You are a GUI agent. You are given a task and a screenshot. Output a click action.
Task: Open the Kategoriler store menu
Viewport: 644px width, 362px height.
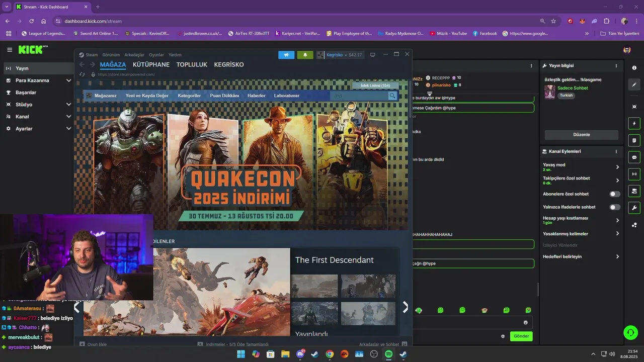(x=189, y=96)
